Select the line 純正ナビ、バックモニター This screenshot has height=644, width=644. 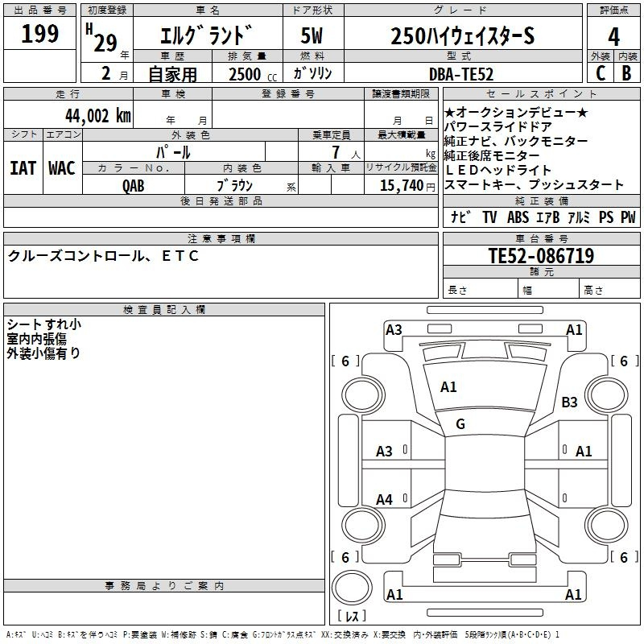[x=516, y=141]
